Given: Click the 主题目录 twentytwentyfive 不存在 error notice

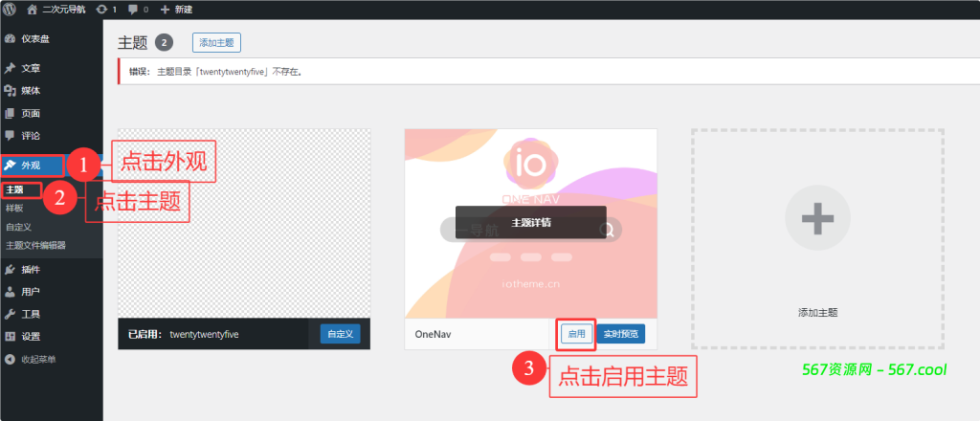Looking at the screenshot, I should [x=548, y=71].
